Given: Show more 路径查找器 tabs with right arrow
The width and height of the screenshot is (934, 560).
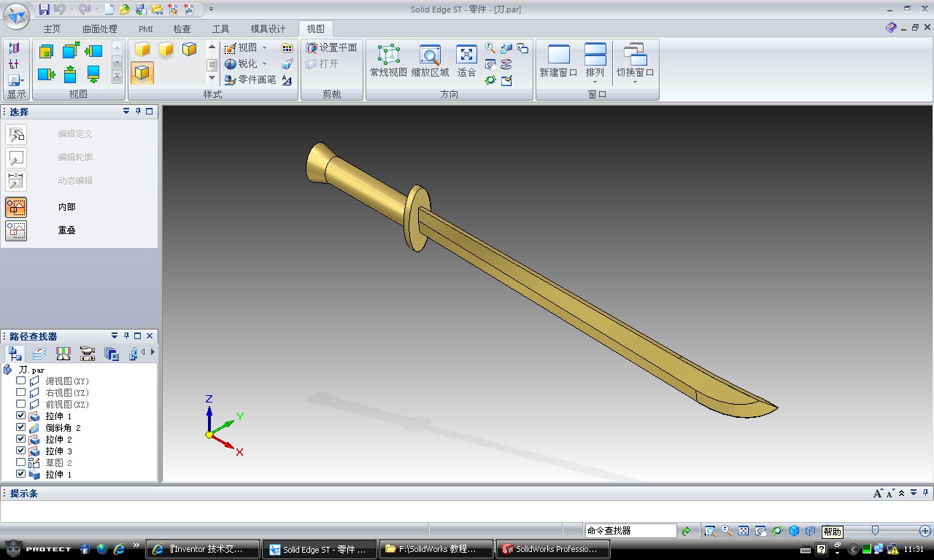Looking at the screenshot, I should [x=153, y=352].
